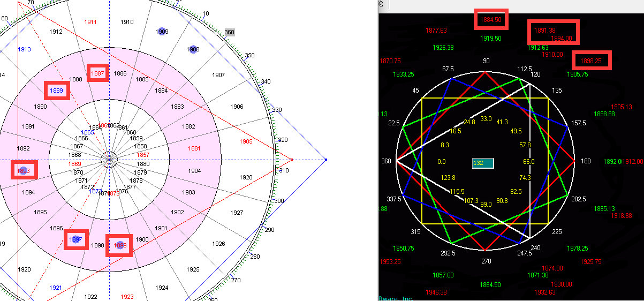Click the red 1877.63 price
The width and height of the screenshot is (644, 301).
point(436,31)
